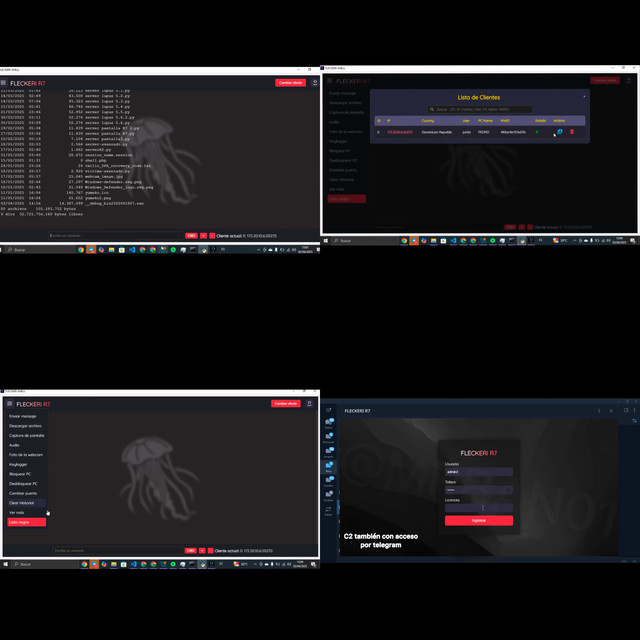The width and height of the screenshot is (640, 640).
Task: Select the highlighted Bots folder in Telegram sidebar
Action: click(329, 467)
